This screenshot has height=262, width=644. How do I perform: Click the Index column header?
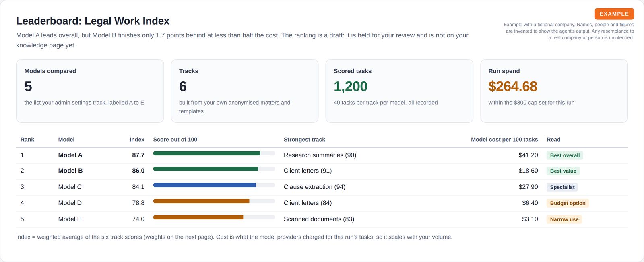[x=137, y=140]
